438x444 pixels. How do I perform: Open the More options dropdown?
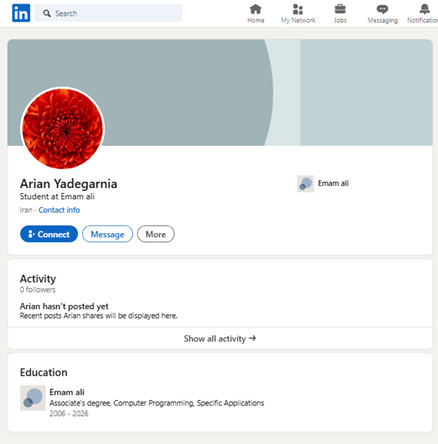(x=156, y=234)
